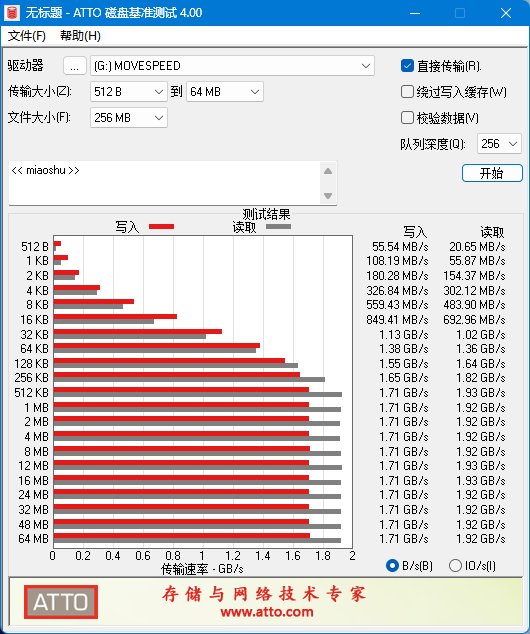Click the red write legend swatch

pos(161,226)
